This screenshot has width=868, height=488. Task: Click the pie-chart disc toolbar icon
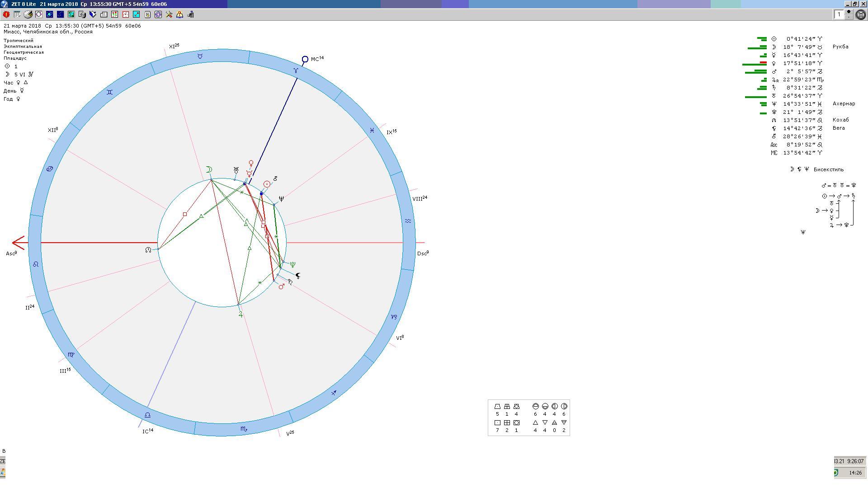tap(28, 14)
